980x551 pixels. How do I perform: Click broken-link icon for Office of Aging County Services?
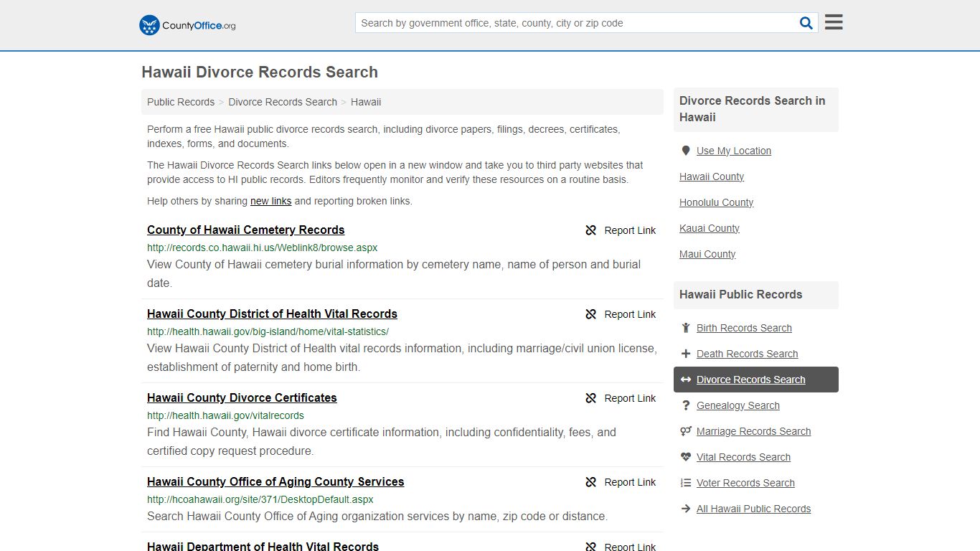tap(591, 482)
